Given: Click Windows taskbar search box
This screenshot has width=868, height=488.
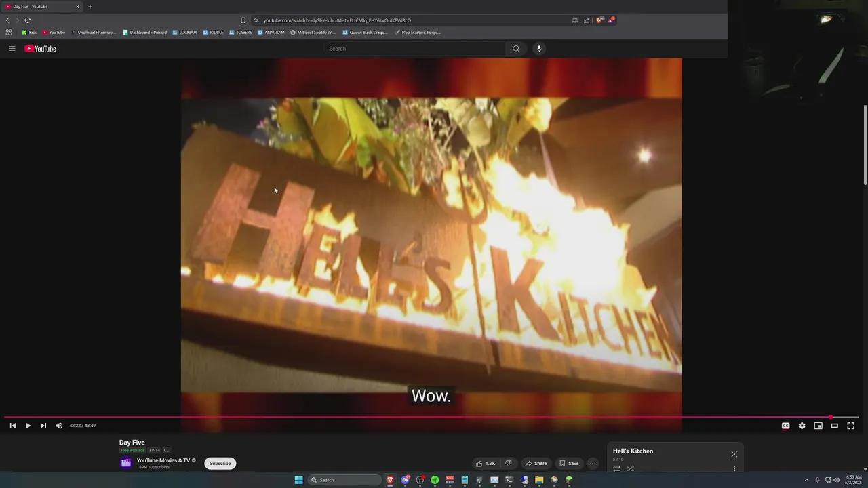Looking at the screenshot, I should coord(345,480).
